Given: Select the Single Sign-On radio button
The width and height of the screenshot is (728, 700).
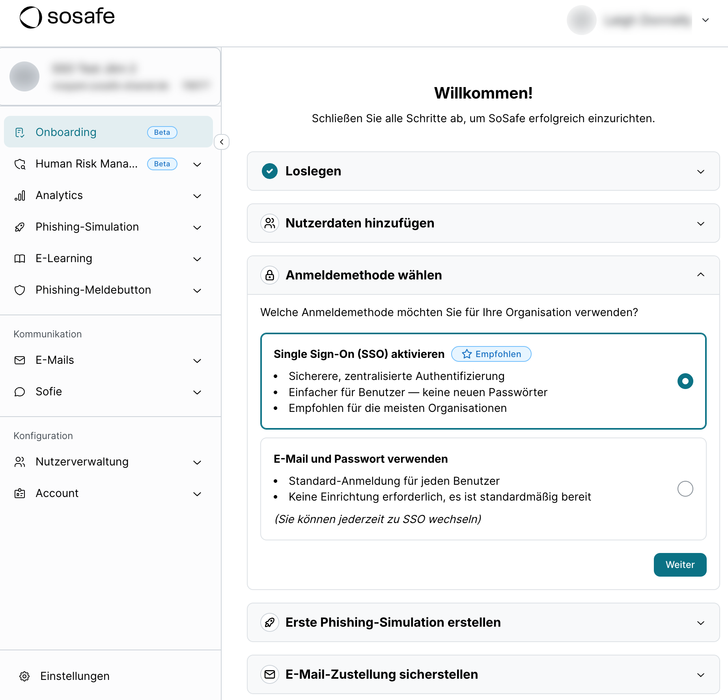Looking at the screenshot, I should pyautogui.click(x=685, y=381).
